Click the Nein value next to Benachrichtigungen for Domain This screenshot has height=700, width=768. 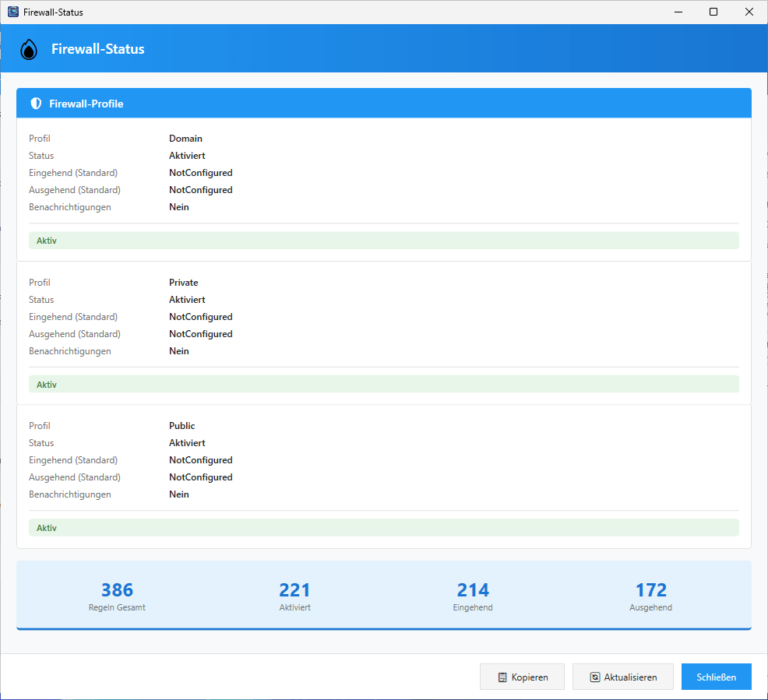(178, 206)
